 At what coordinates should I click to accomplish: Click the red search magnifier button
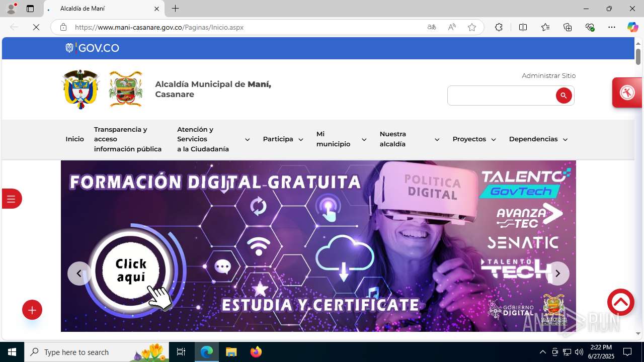(x=563, y=96)
